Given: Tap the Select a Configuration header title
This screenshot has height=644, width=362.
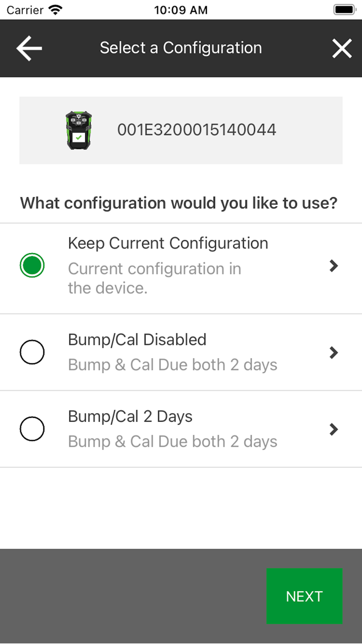Looking at the screenshot, I should click(181, 48).
